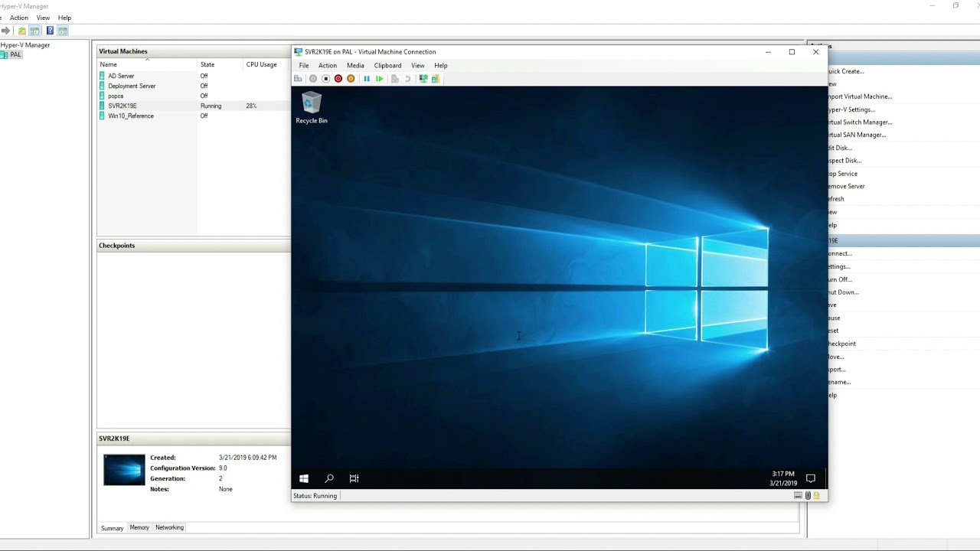Viewport: 980px width, 551px height.
Task: Click the VM taskbar clock showing 3:17 PM
Action: (x=783, y=478)
